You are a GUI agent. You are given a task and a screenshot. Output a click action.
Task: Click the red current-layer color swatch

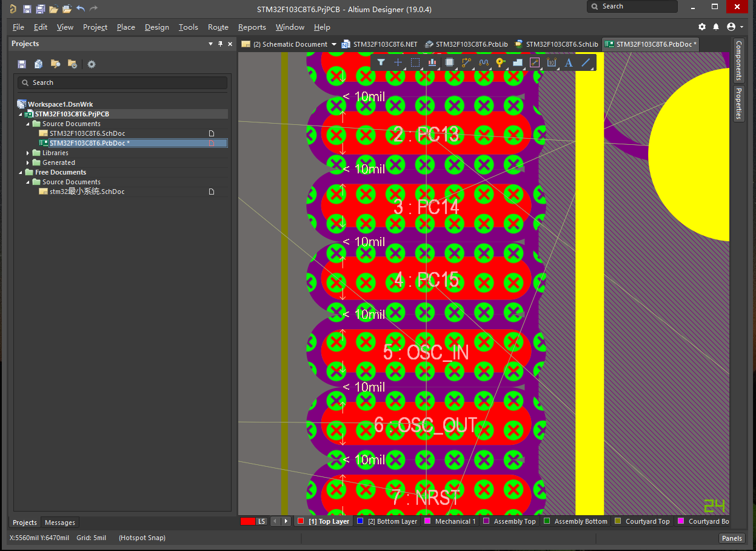pos(247,521)
